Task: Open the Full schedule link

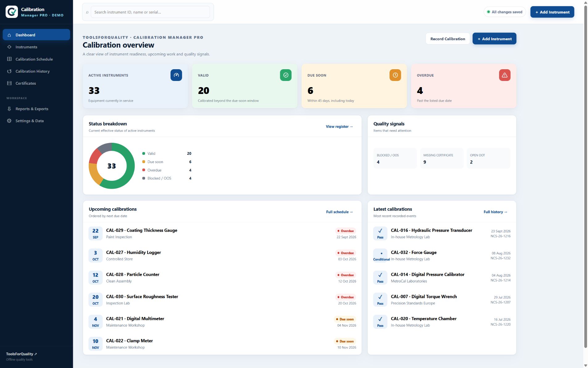Action: click(x=340, y=212)
